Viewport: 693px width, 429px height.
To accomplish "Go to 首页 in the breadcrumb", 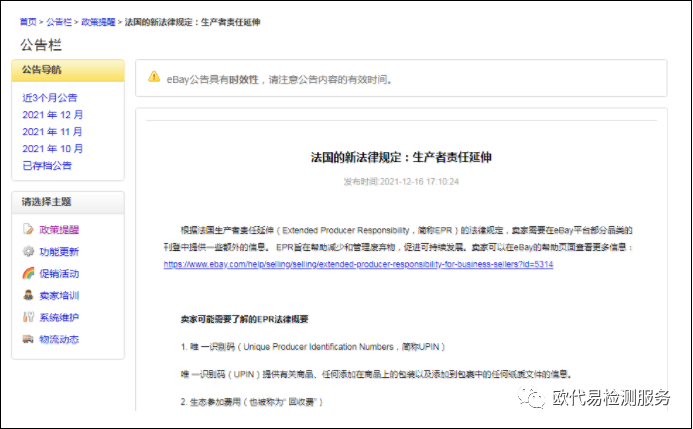I will click(28, 22).
